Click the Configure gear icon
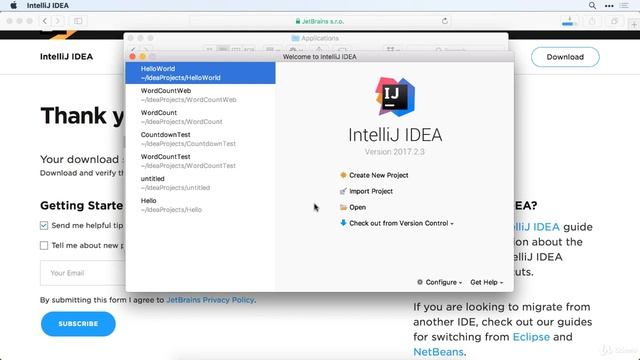Screen dimensions: 640x360 [x=420, y=282]
